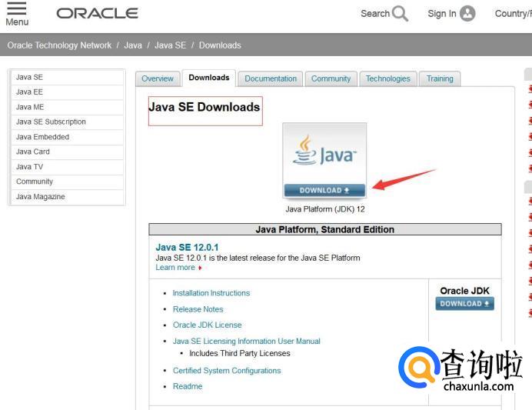Click the Java SE breadcrumb link
This screenshot has height=410, width=532.
tap(171, 45)
